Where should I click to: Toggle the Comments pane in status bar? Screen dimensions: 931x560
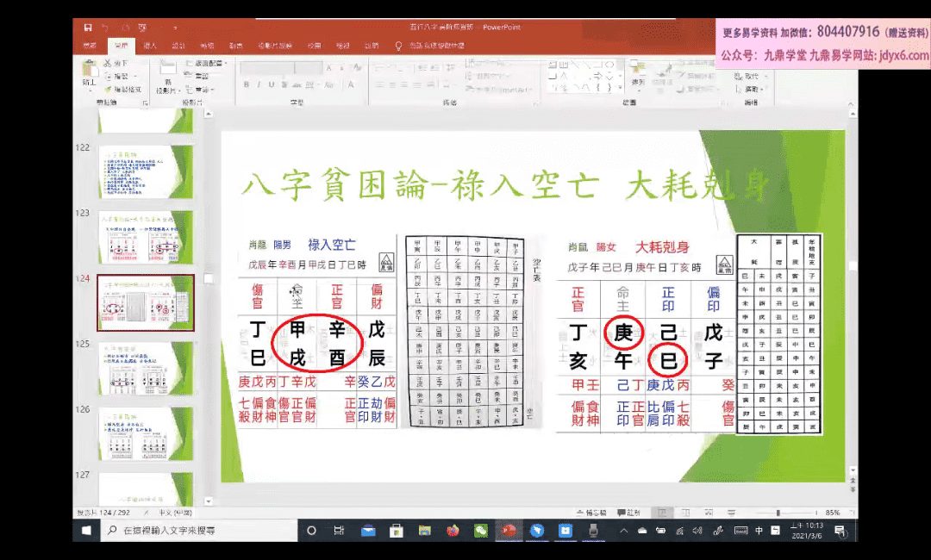click(628, 513)
